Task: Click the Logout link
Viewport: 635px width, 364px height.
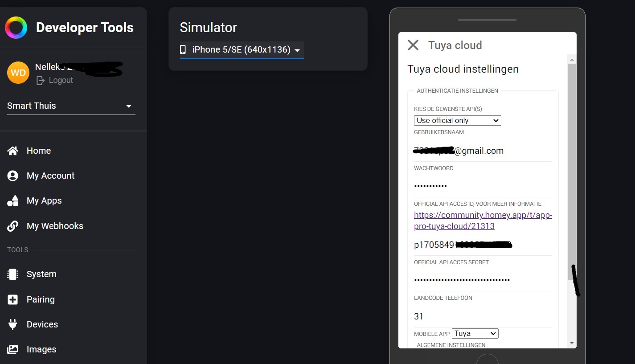Action: [x=55, y=80]
